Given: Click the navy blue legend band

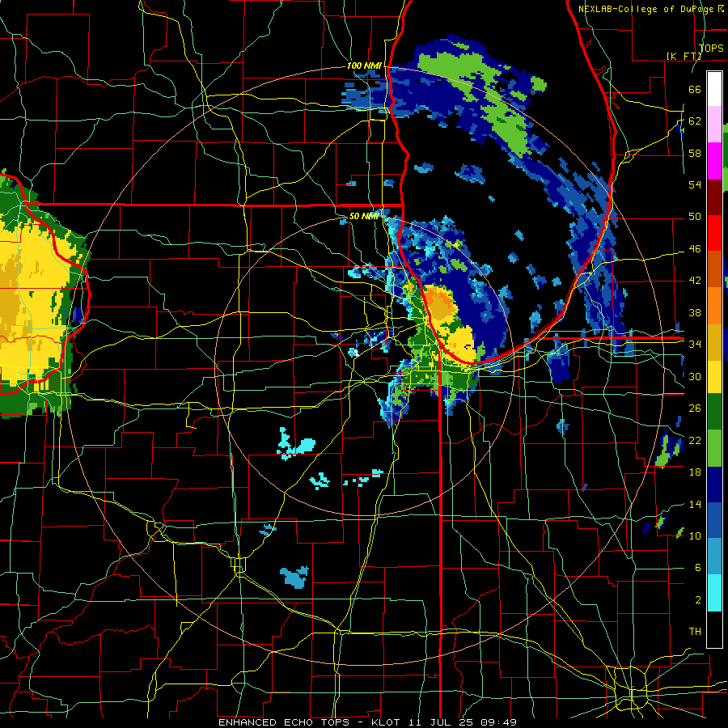Looking at the screenshot, I should [714, 485].
